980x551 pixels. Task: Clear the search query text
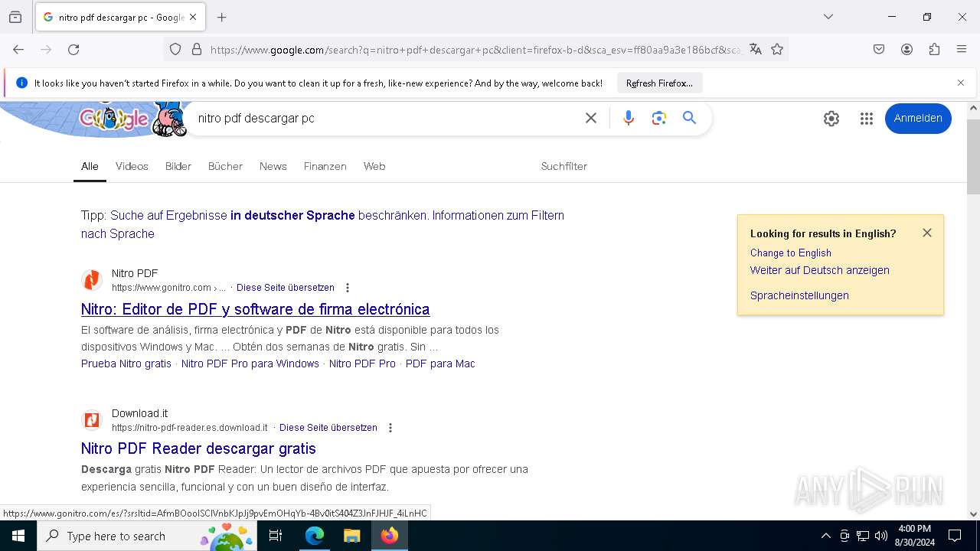(591, 118)
